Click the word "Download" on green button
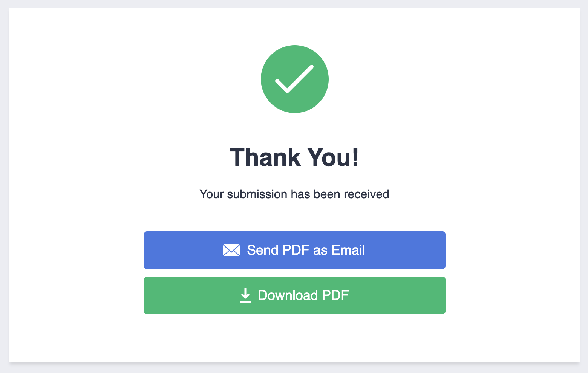Viewport: 588px width, 373px height. (x=288, y=295)
